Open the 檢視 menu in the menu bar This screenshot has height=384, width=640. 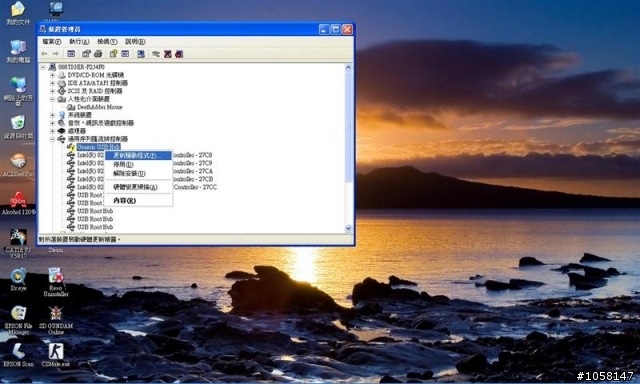[107, 42]
